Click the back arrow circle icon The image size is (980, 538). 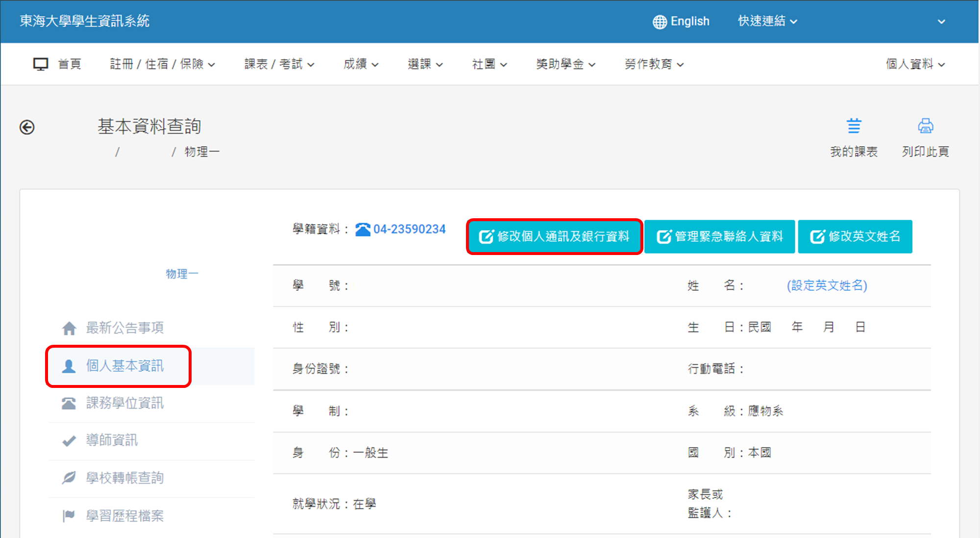[27, 128]
